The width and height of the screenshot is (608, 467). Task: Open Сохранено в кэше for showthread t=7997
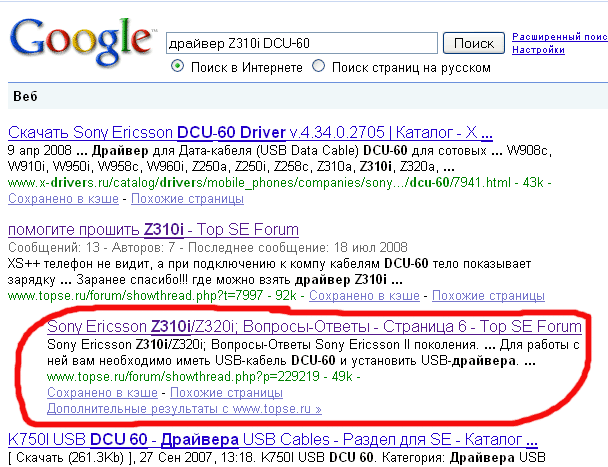pos(364,296)
